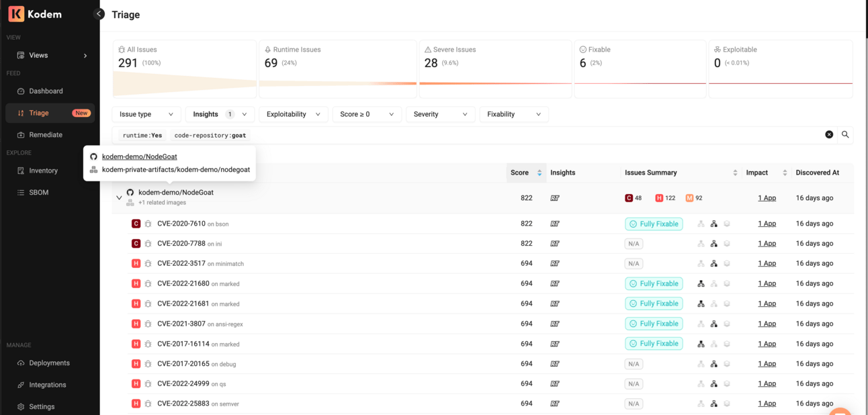Click the kodem-demo/NodeGoat link in the popup
This screenshot has width=868, height=415.
(139, 156)
